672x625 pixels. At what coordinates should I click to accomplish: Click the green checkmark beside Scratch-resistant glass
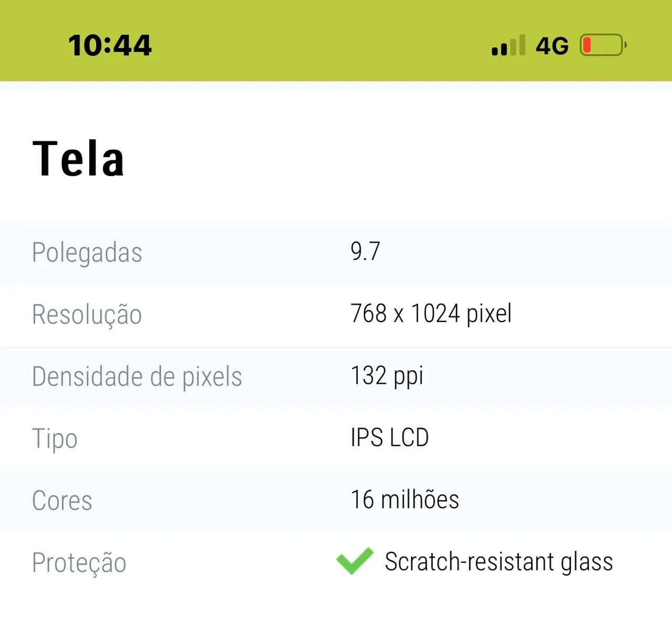(x=355, y=560)
